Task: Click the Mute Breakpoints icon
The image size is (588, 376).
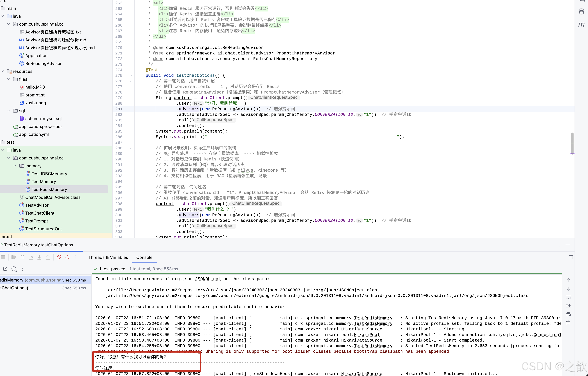Action: pyautogui.click(x=68, y=257)
